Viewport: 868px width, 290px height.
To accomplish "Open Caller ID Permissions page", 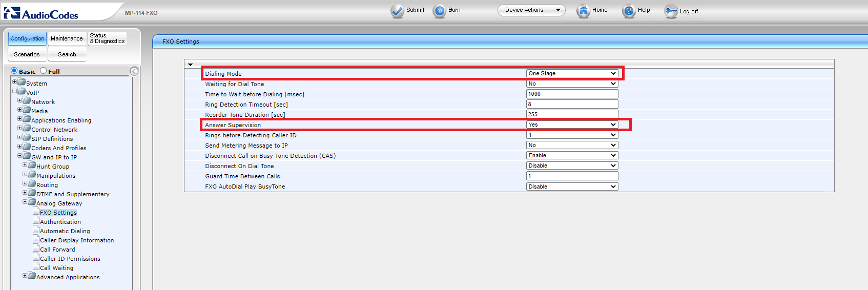I will [70, 259].
